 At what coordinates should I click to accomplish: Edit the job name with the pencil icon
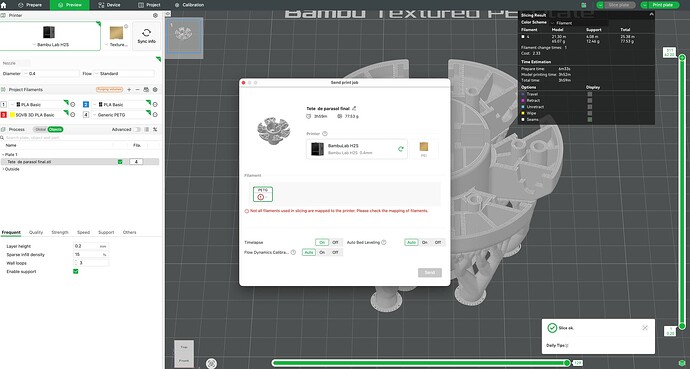(x=354, y=108)
